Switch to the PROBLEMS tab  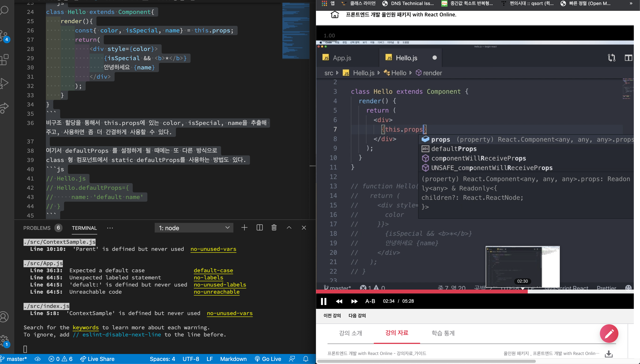tap(37, 228)
